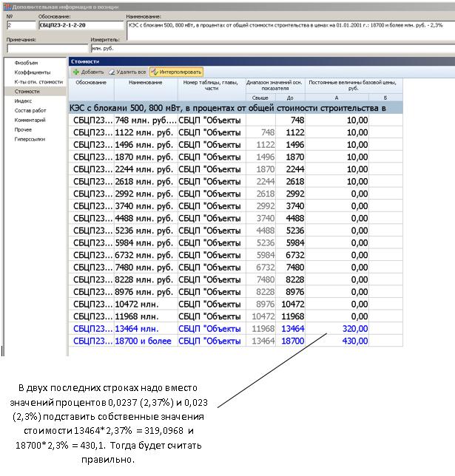Select the 5984 млн. руб. cell

146,243
